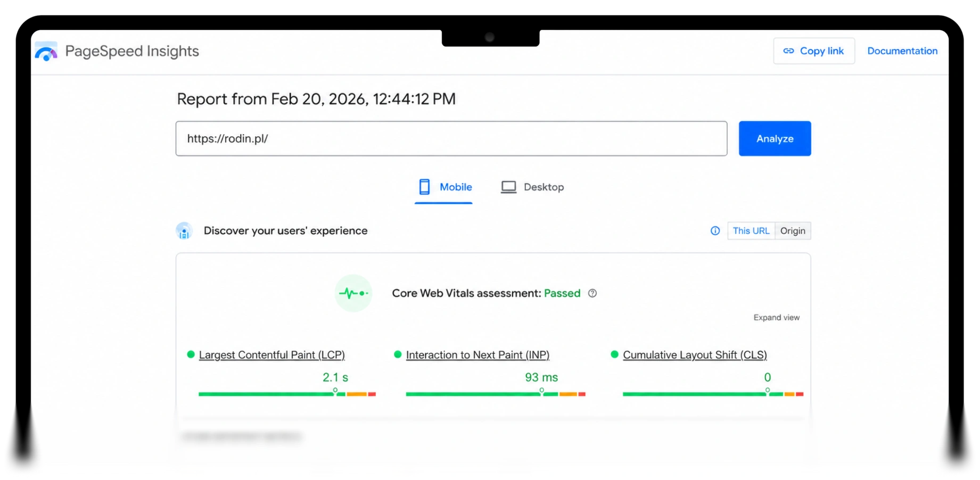Switch the toggle to Origin
The image size is (980, 480).
pos(793,231)
